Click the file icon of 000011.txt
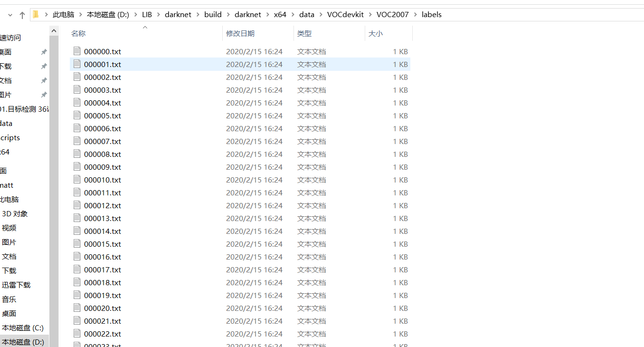The width and height of the screenshot is (644, 347). pyautogui.click(x=77, y=192)
